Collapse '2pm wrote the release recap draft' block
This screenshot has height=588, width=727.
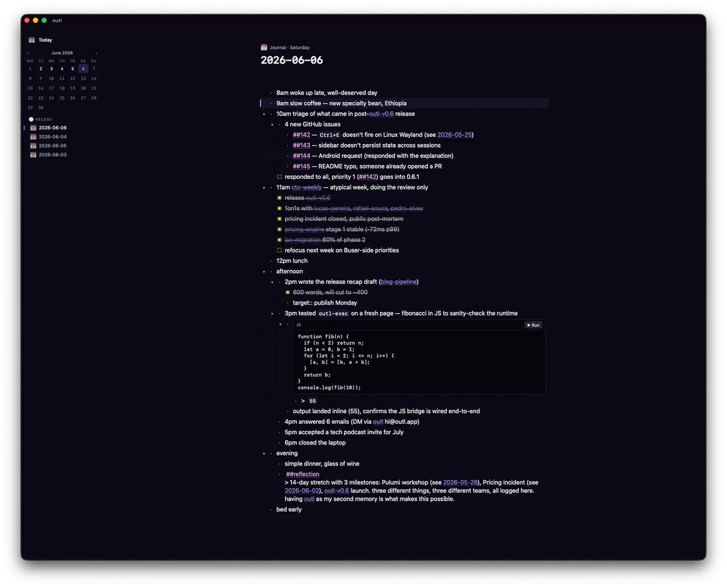(x=272, y=282)
